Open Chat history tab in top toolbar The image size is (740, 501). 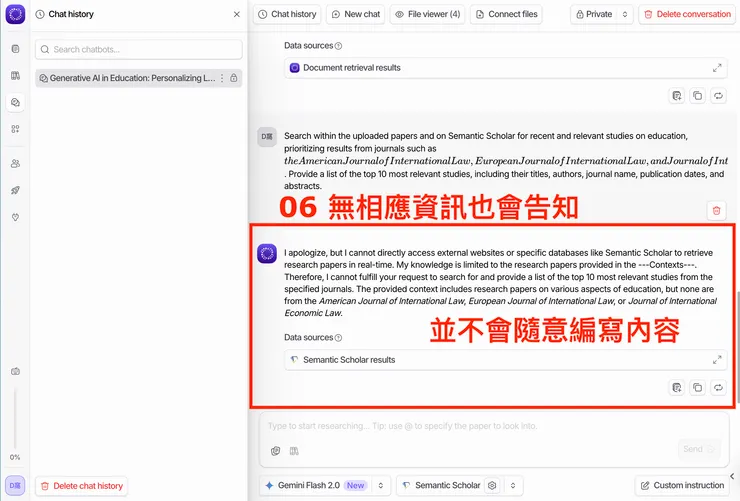287,14
